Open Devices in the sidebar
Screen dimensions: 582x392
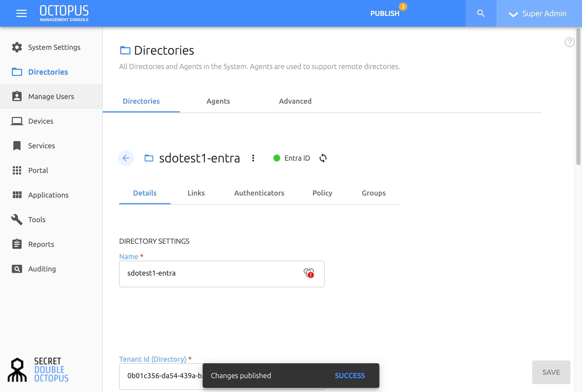point(51,121)
